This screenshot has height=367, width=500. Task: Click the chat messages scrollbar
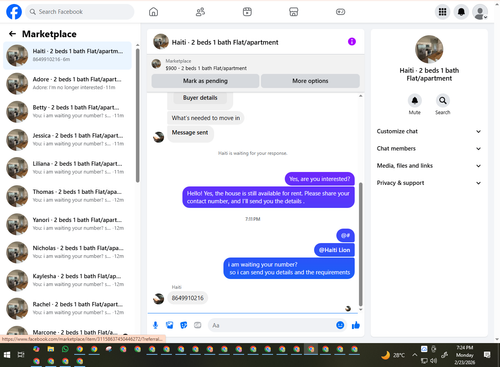(x=360, y=244)
